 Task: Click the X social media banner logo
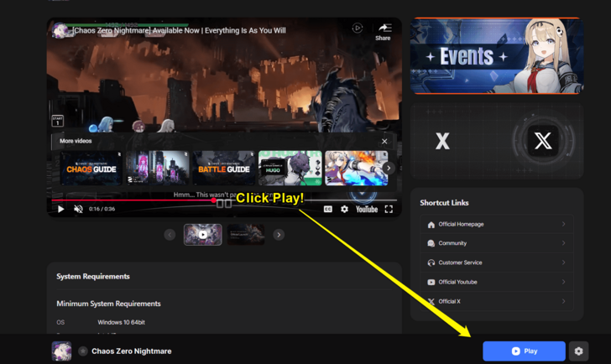tap(543, 141)
